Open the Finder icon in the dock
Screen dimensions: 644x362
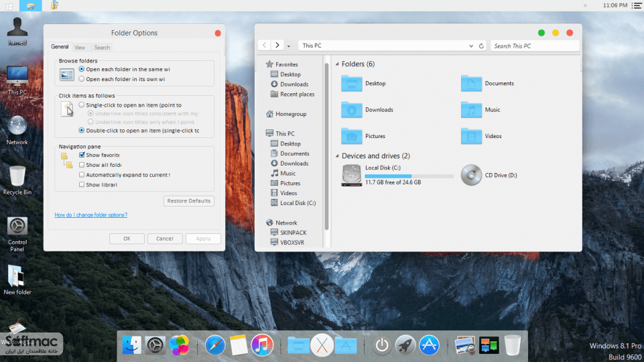coord(131,345)
